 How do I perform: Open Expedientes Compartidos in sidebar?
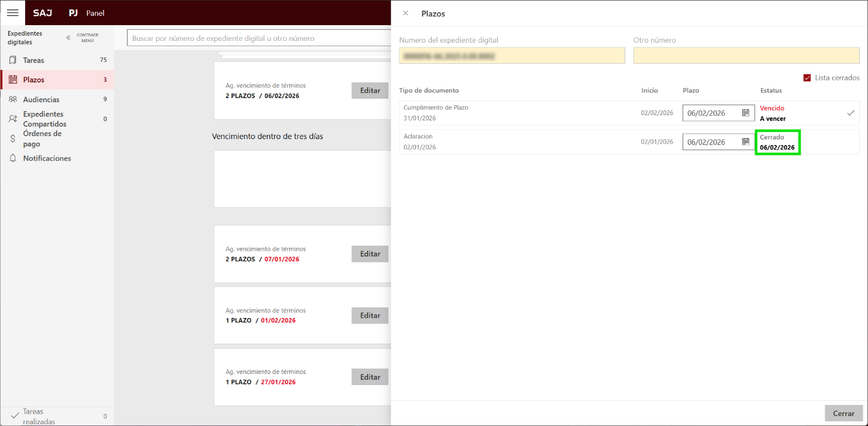[x=44, y=119]
